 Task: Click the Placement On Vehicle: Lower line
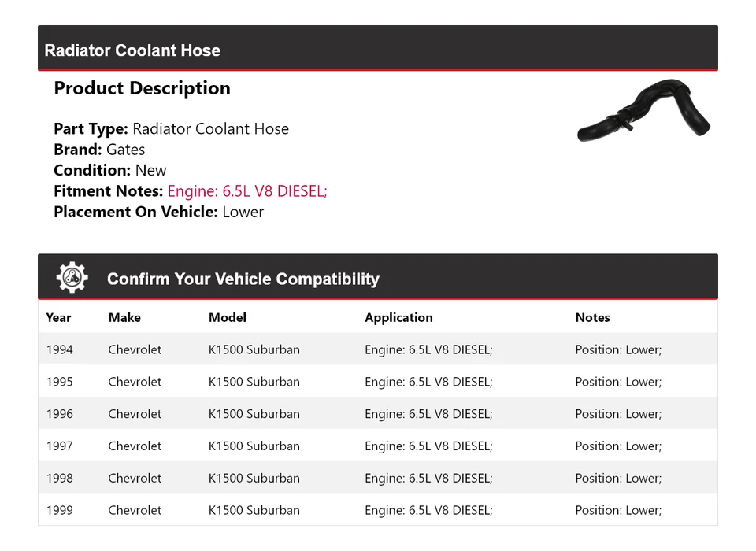158,212
